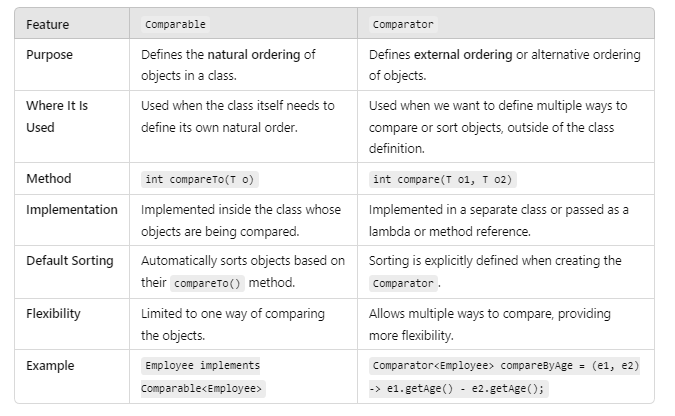Select the Comparator header code label
675x416 pixels.
[403, 25]
